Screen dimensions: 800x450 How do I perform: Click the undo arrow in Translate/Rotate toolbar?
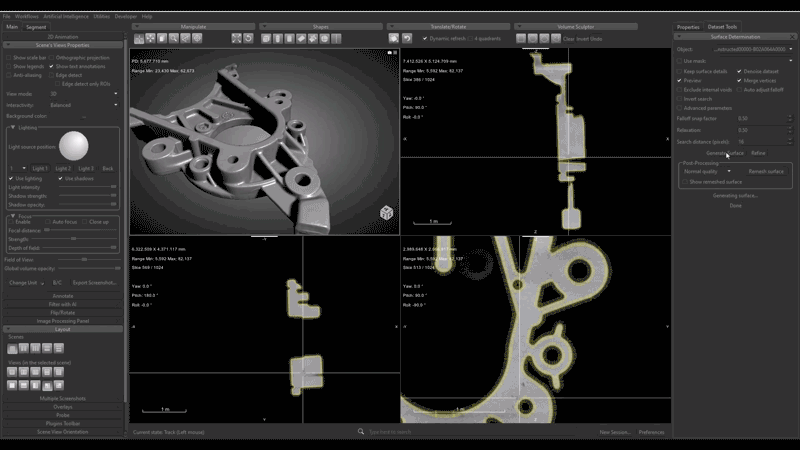(x=407, y=38)
